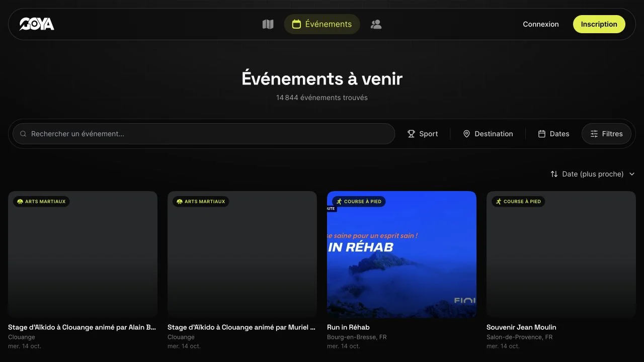644x362 pixels.
Task: Expand the Date (plus proche) sort dropdown
Action: click(x=593, y=174)
